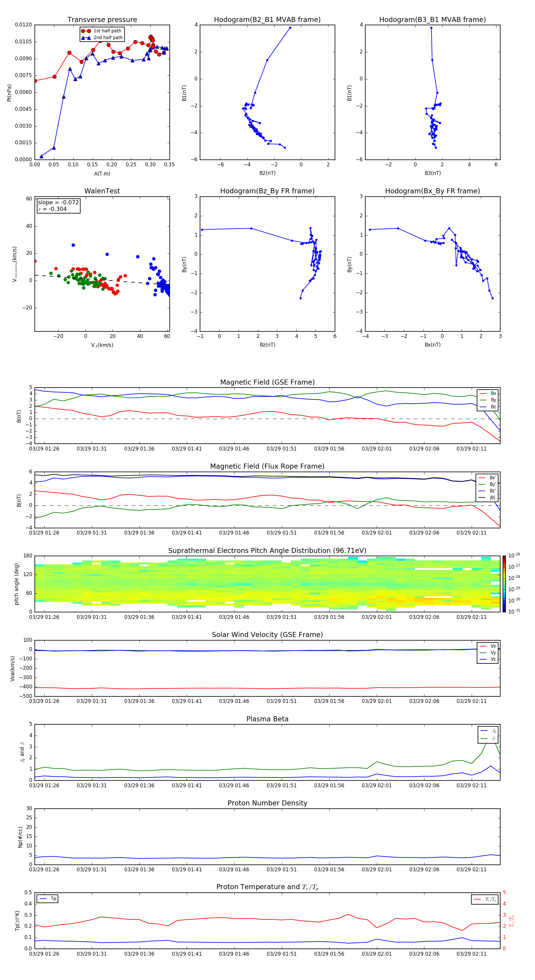Click the 'Vx' legend entry

[x=488, y=646]
